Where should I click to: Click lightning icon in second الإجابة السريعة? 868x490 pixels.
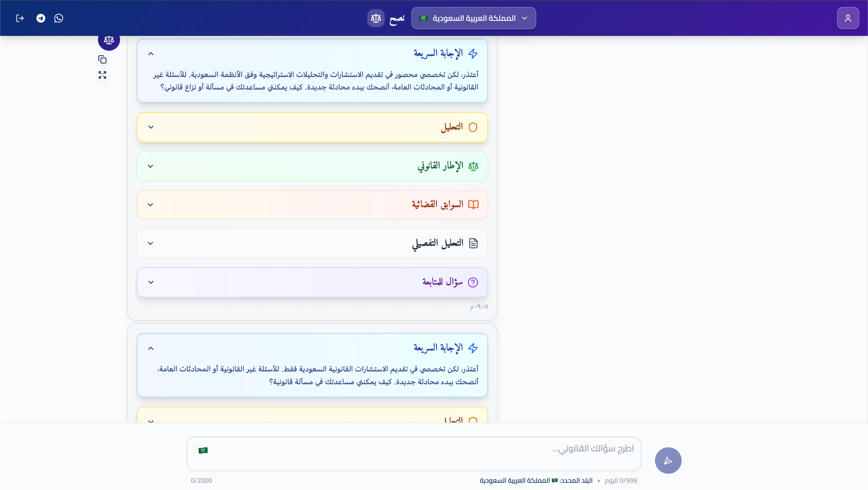[x=473, y=348]
